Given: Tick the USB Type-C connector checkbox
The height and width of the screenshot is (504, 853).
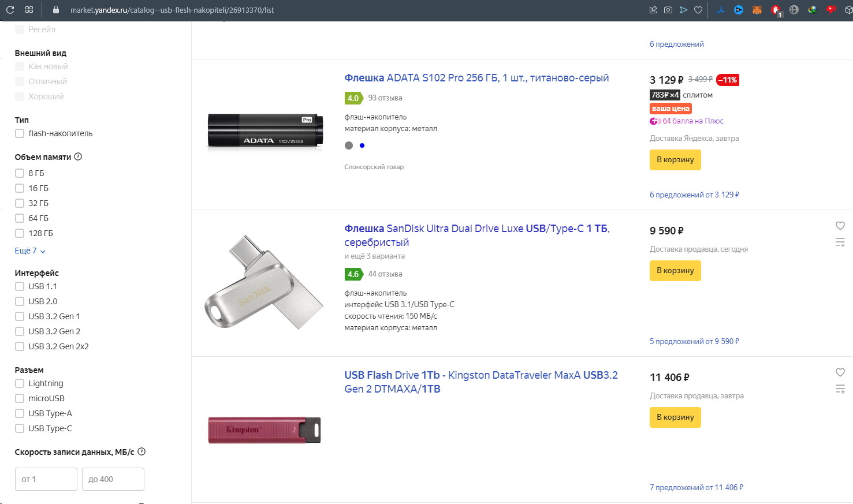Looking at the screenshot, I should [x=20, y=428].
